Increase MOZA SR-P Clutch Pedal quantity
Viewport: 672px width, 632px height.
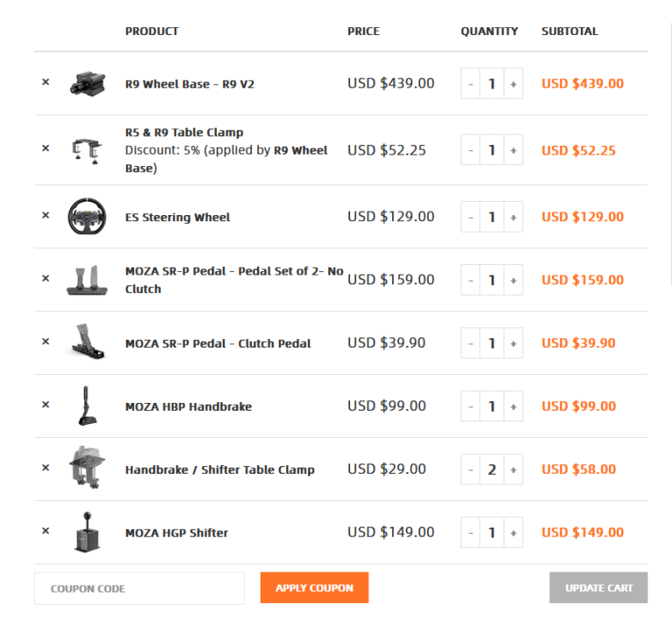tap(513, 343)
